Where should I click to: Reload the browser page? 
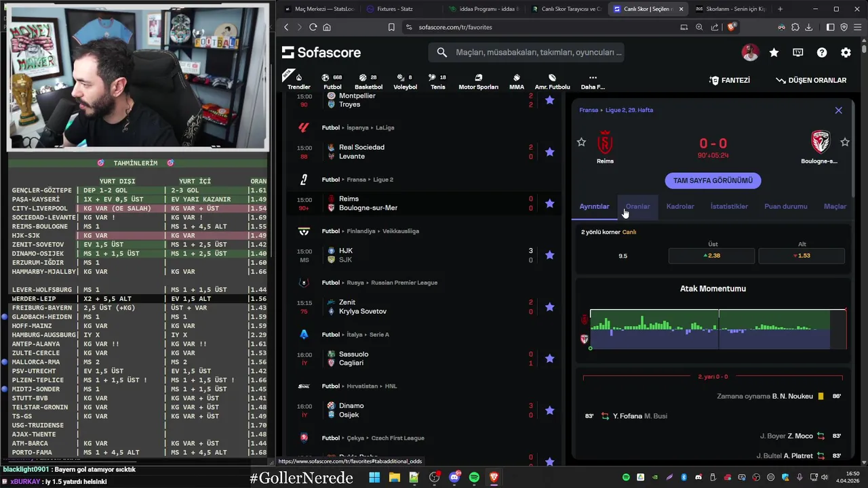point(313,27)
